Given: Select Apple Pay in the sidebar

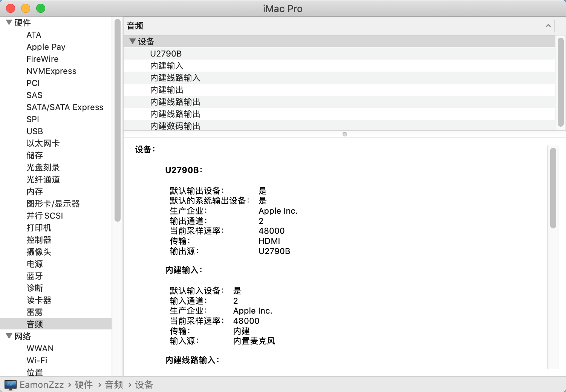Looking at the screenshot, I should pos(46,47).
